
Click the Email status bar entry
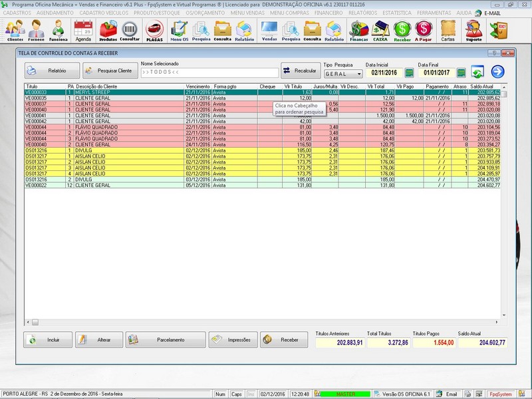pos(448,394)
